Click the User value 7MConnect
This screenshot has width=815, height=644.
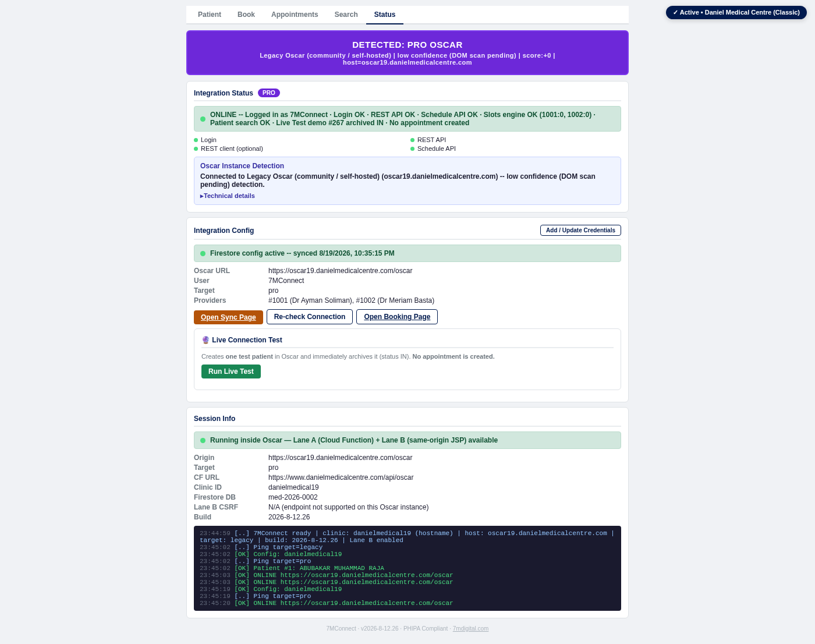point(286,281)
